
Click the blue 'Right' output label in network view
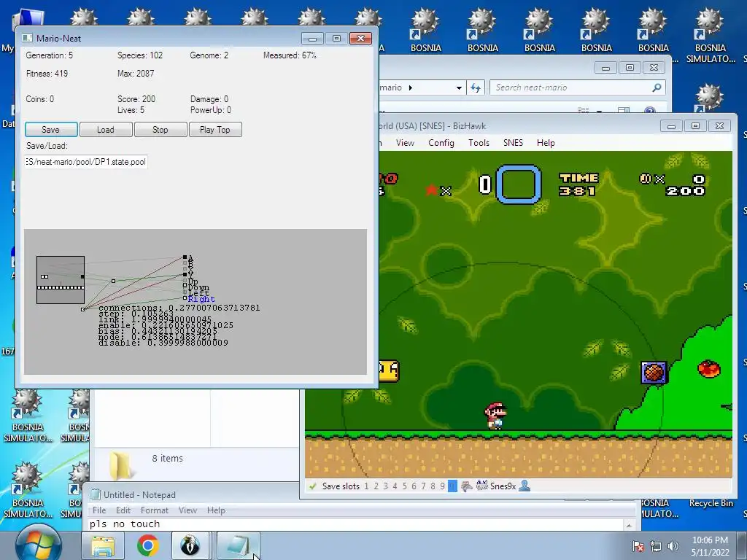pyautogui.click(x=201, y=299)
